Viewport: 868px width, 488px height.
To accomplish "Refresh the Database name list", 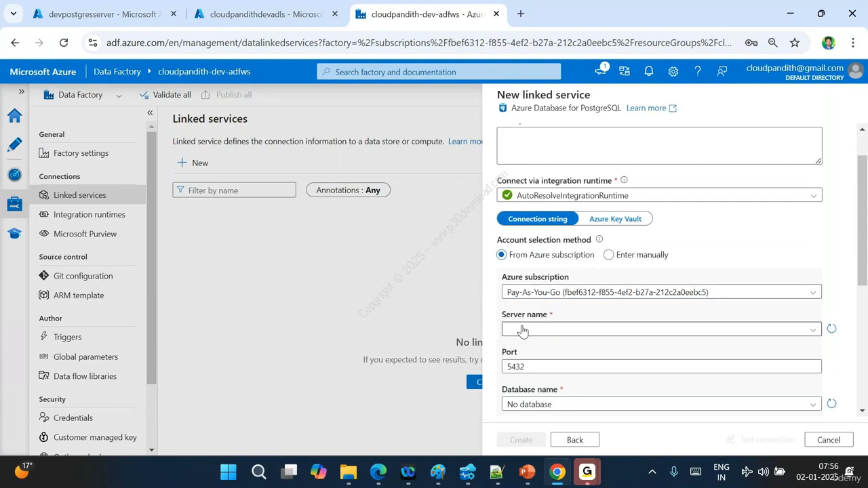I will pos(831,404).
